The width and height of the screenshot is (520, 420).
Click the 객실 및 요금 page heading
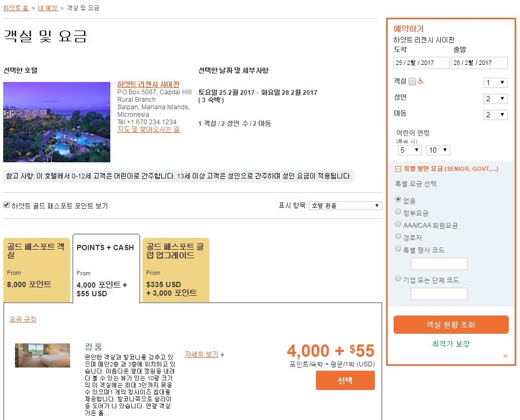(x=45, y=36)
